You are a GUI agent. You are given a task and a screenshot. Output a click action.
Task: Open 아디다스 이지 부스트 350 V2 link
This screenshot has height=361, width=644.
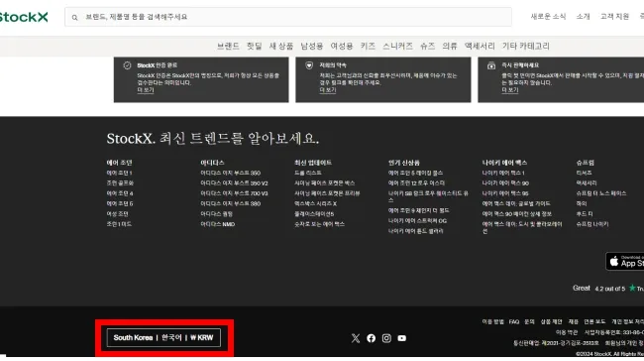(x=234, y=183)
